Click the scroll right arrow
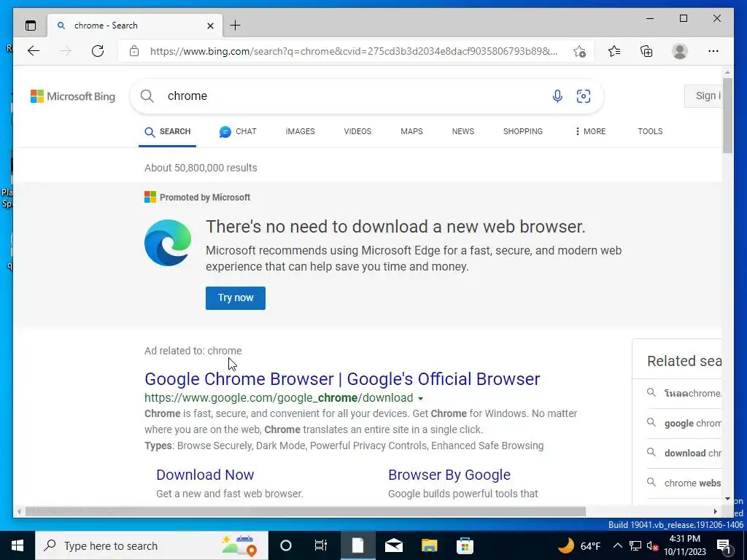747x560 pixels. click(x=716, y=511)
